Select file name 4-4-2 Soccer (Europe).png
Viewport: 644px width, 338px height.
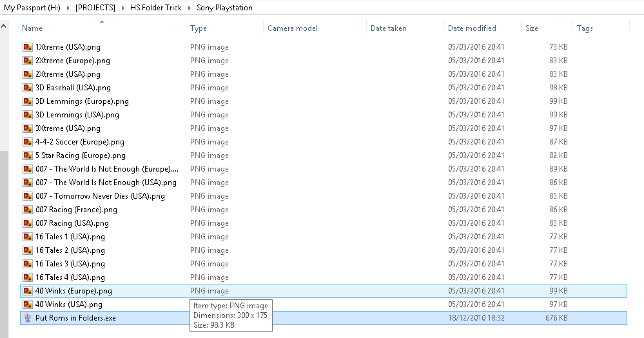pyautogui.click(x=80, y=143)
